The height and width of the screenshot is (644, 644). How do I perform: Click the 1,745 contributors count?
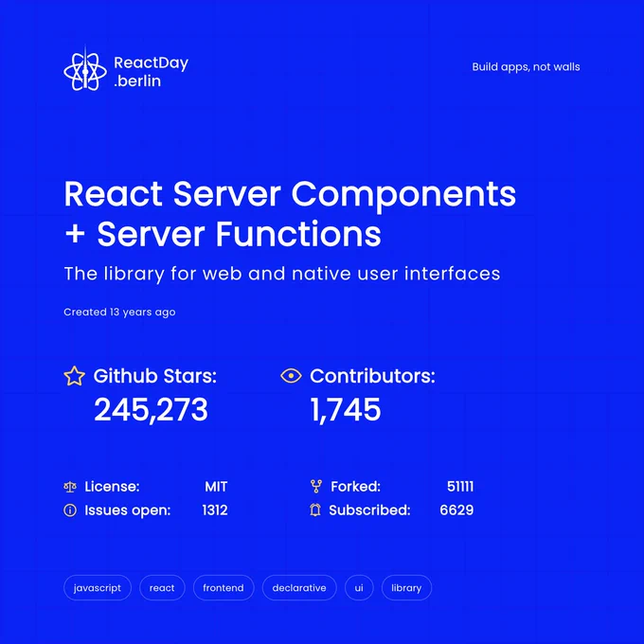346,409
